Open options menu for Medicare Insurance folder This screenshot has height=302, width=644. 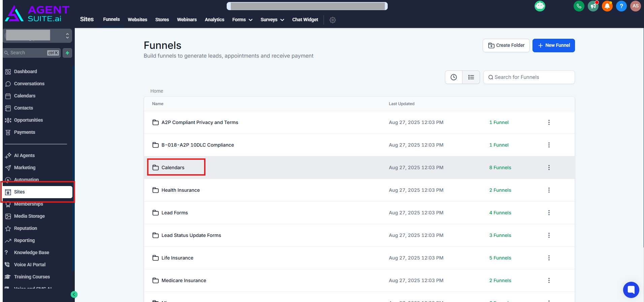549,280
